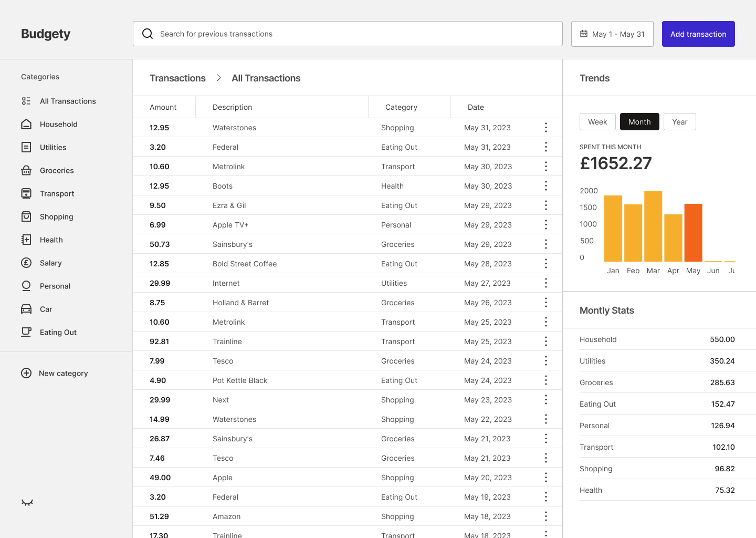Open options menu for Ezra & Gil row
The height and width of the screenshot is (538, 756).
coord(546,205)
